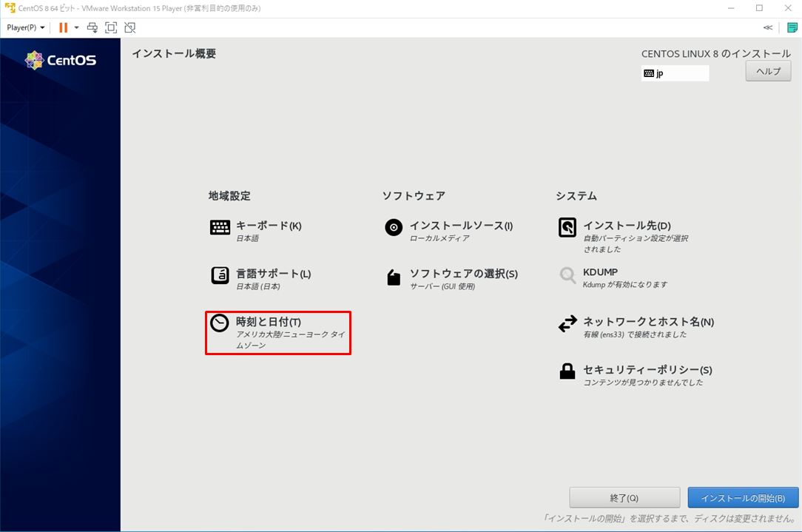Open the green notes icon at top right
Image resolution: width=802 pixels, height=532 pixels.
pyautogui.click(x=792, y=27)
